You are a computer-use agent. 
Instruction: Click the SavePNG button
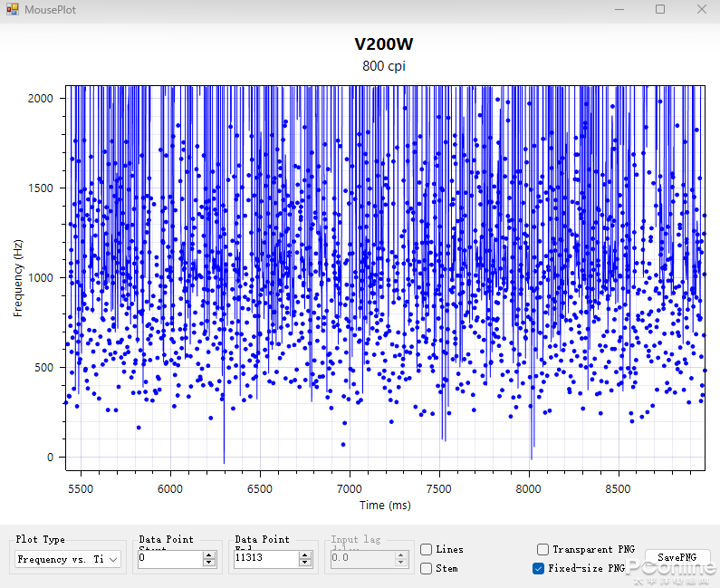(677, 558)
